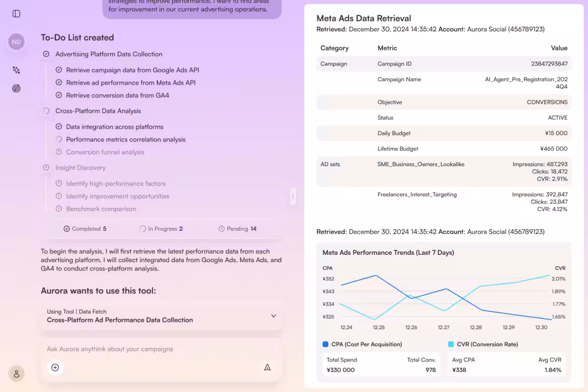This screenshot has height=392, width=588.
Task: Click the Retrieve conversion data from GA4 task
Action: [x=118, y=96]
